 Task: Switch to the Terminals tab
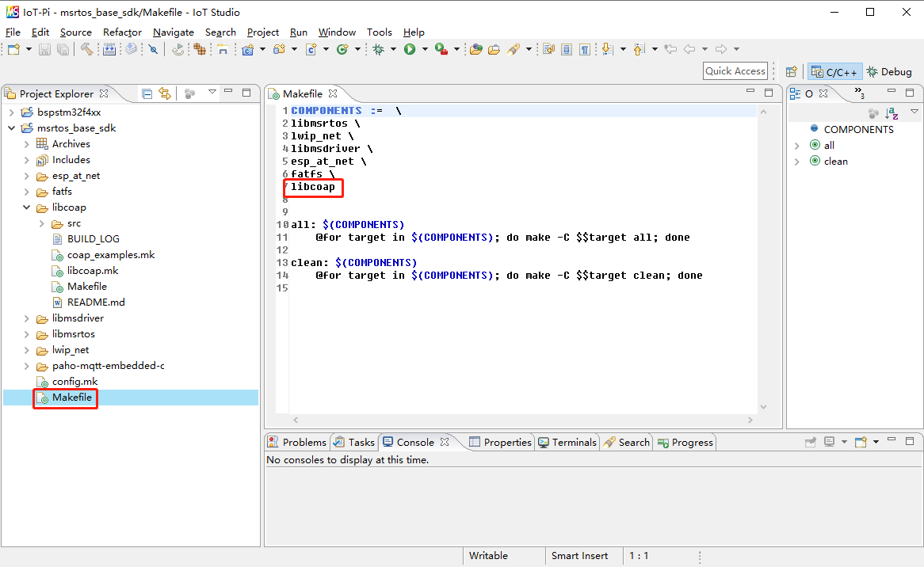(567, 443)
